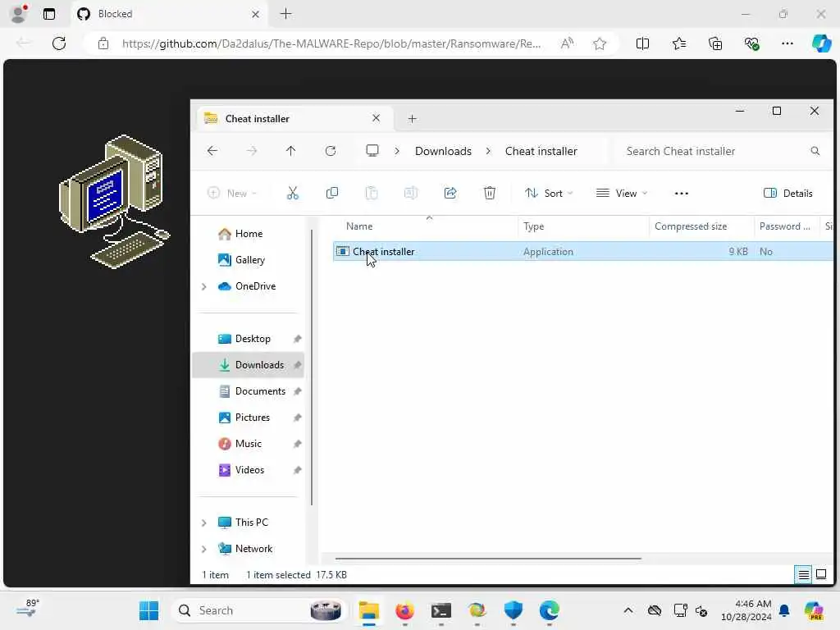Go back in File Explorer
This screenshot has width=840, height=630.
coord(212,151)
